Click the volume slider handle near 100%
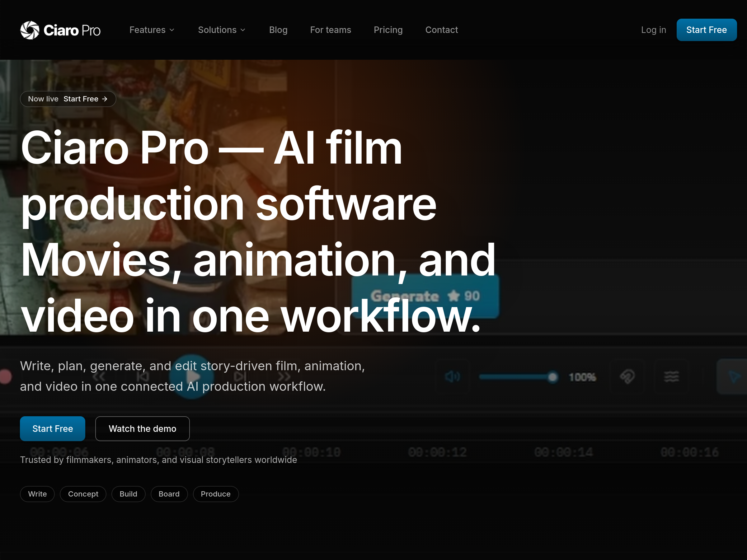This screenshot has height=560, width=747. coord(552,377)
